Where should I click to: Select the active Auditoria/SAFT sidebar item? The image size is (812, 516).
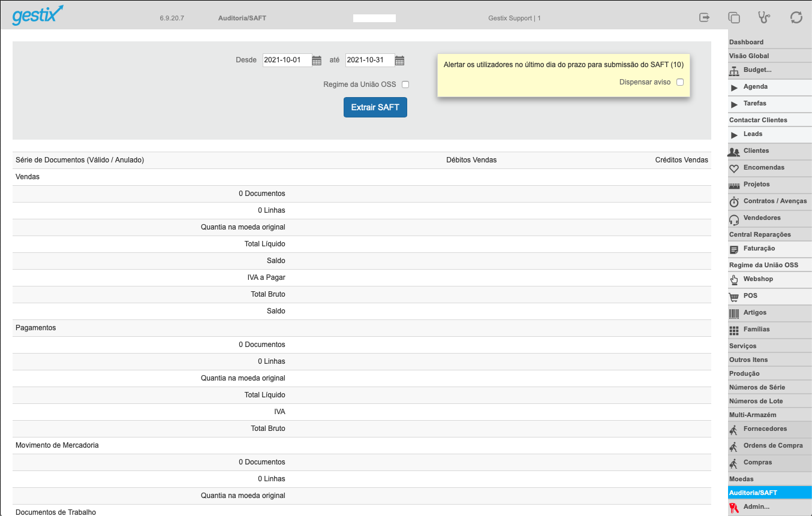(769, 493)
